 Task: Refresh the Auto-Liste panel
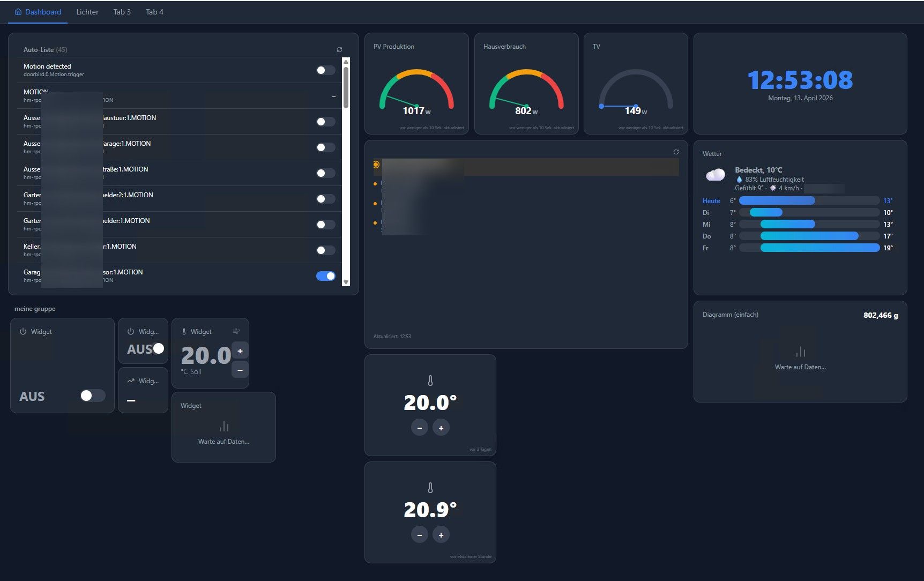(x=339, y=50)
